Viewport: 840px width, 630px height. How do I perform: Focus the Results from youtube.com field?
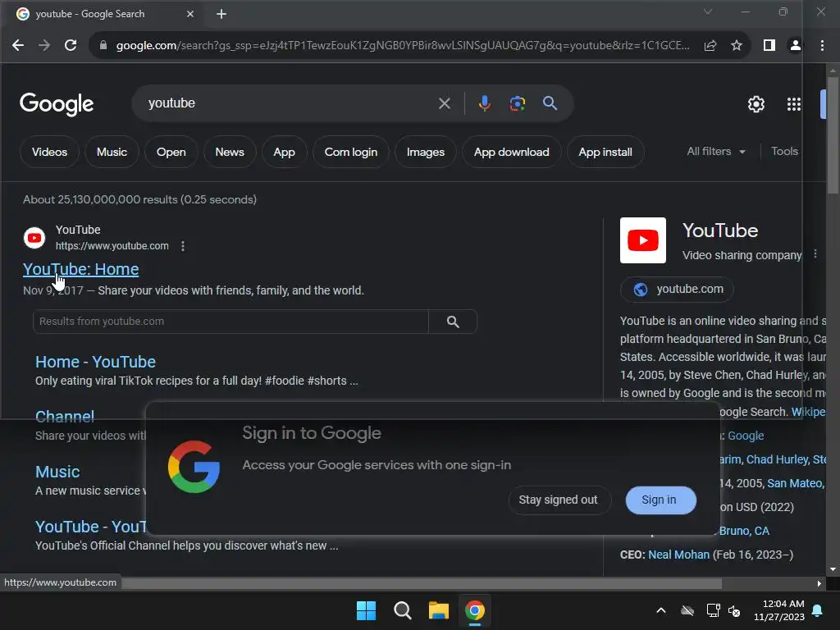tap(231, 322)
